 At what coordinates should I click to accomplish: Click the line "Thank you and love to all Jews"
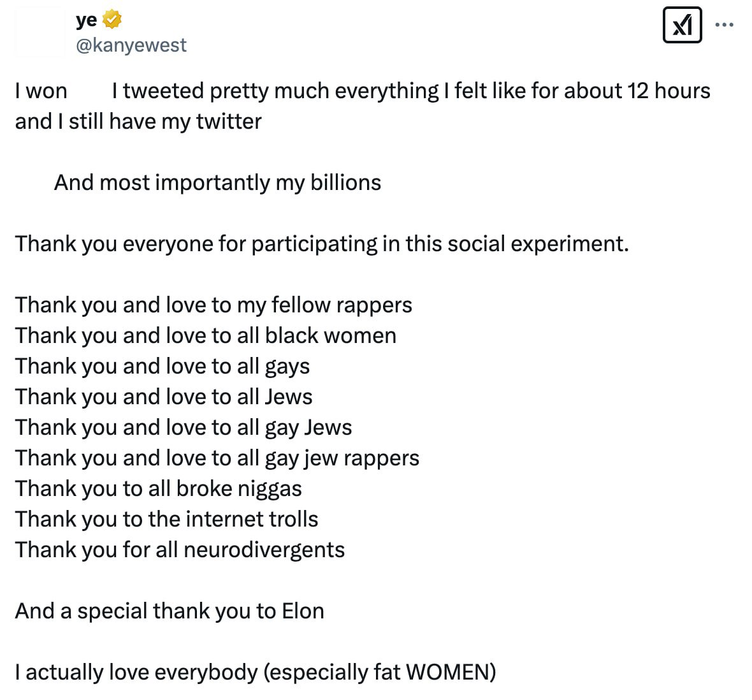164,397
